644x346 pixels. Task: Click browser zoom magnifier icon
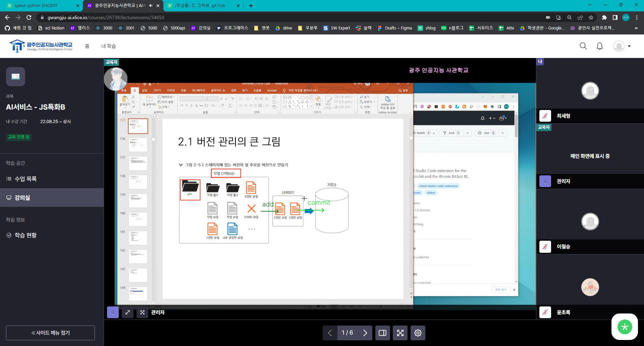[570, 17]
